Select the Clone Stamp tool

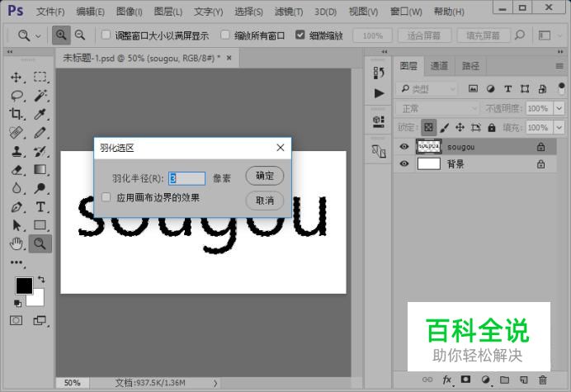click(x=16, y=151)
